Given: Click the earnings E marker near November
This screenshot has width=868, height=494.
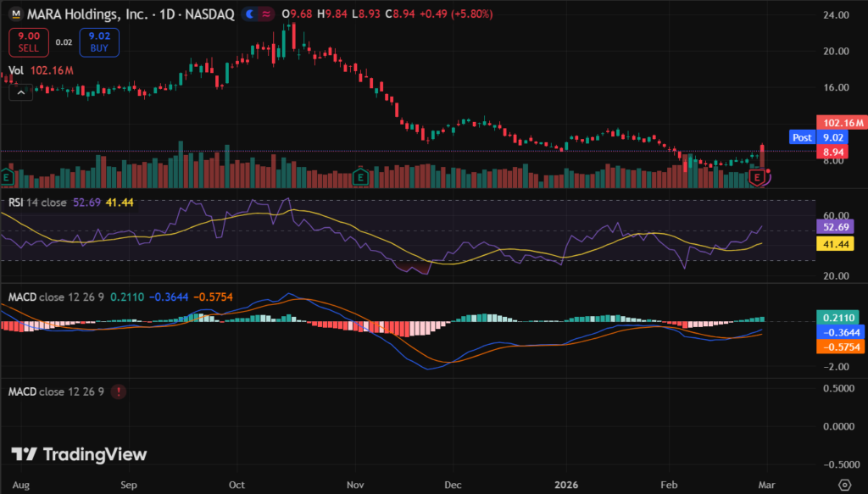Looking at the screenshot, I should coord(360,177).
